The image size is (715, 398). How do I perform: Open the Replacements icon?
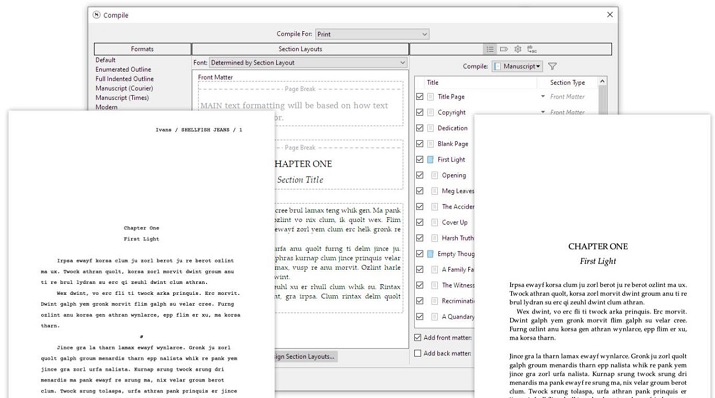pos(532,49)
